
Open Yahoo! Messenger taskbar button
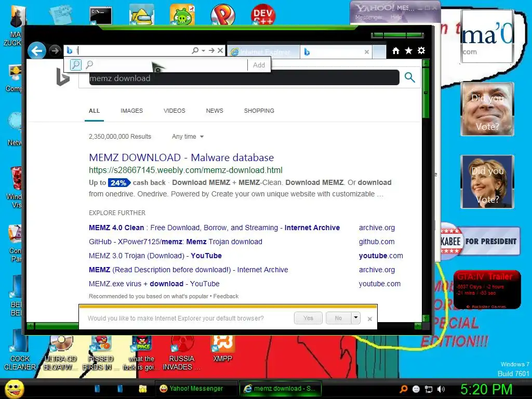[x=196, y=389]
